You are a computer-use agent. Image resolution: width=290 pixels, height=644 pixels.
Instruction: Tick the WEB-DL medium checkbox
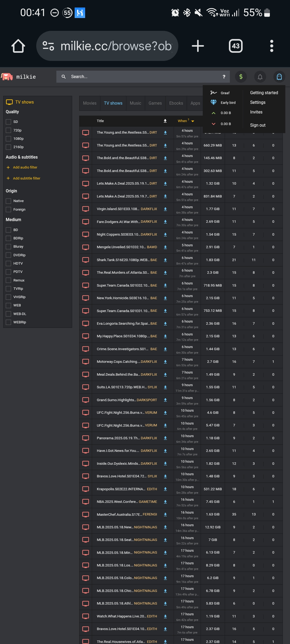point(9,314)
